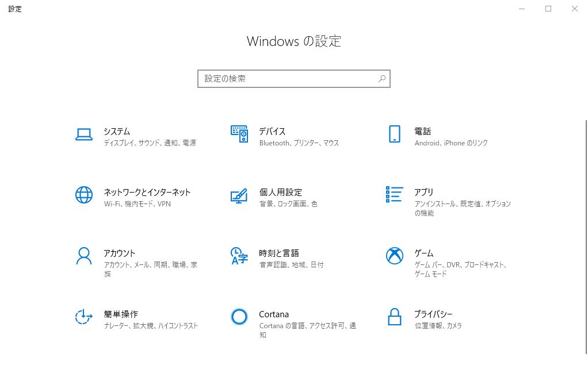This screenshot has height=365, width=588.
Task: Open the 電話 phone icon
Action: pos(395,134)
